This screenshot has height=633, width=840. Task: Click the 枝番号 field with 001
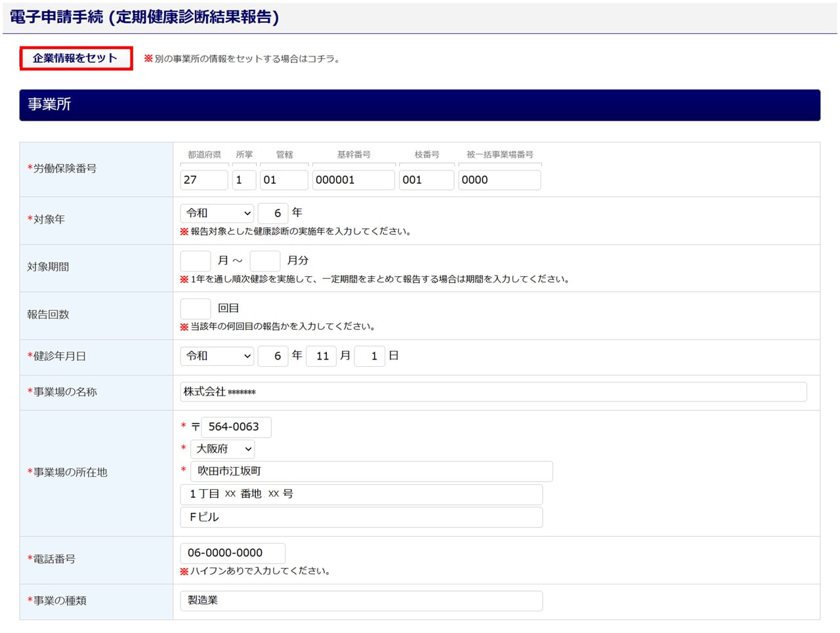coord(426,180)
